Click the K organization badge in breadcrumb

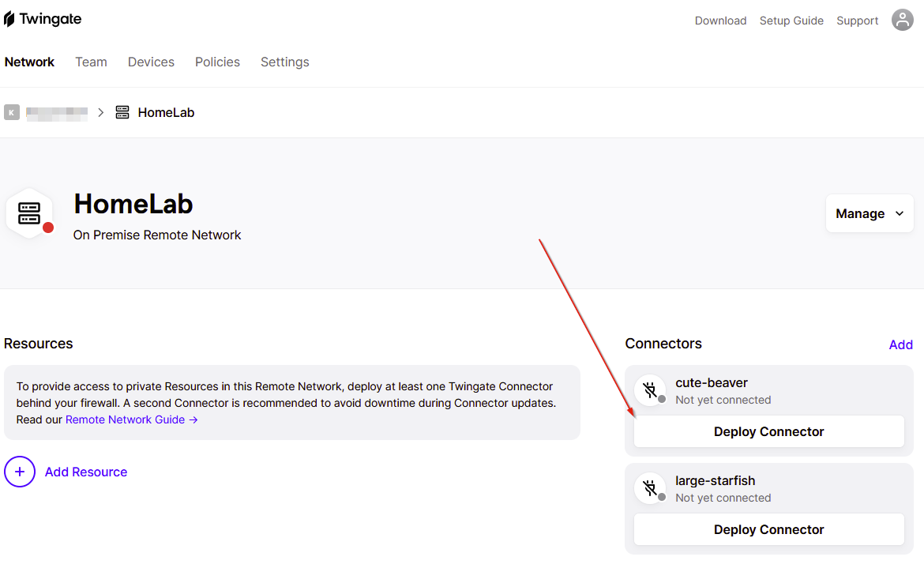tap(12, 112)
